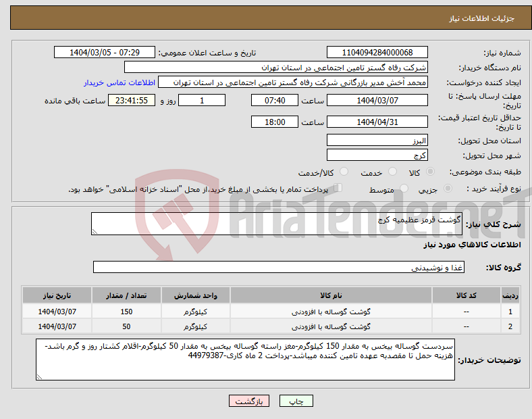Click the request number field 1104094284000068

click(x=377, y=52)
